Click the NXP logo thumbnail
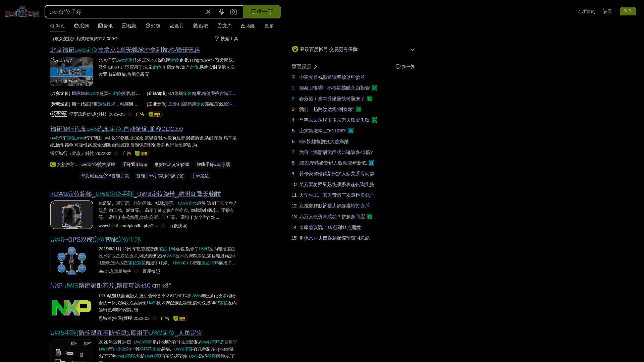The width and height of the screenshot is (644, 362). point(72,307)
